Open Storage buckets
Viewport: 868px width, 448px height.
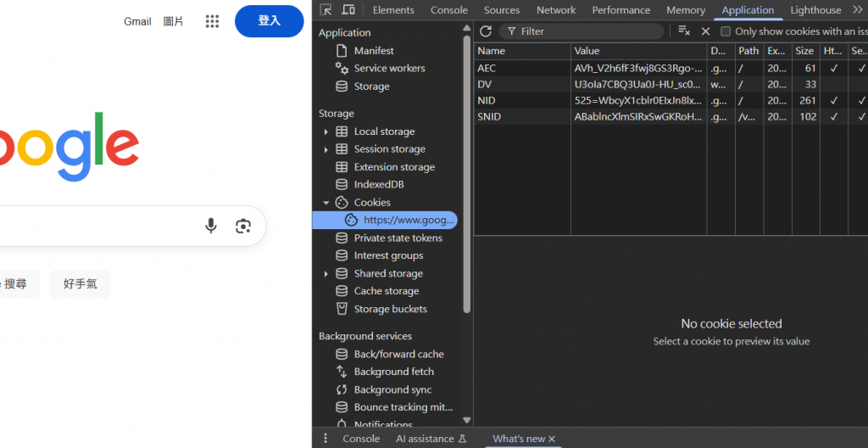tap(382, 309)
